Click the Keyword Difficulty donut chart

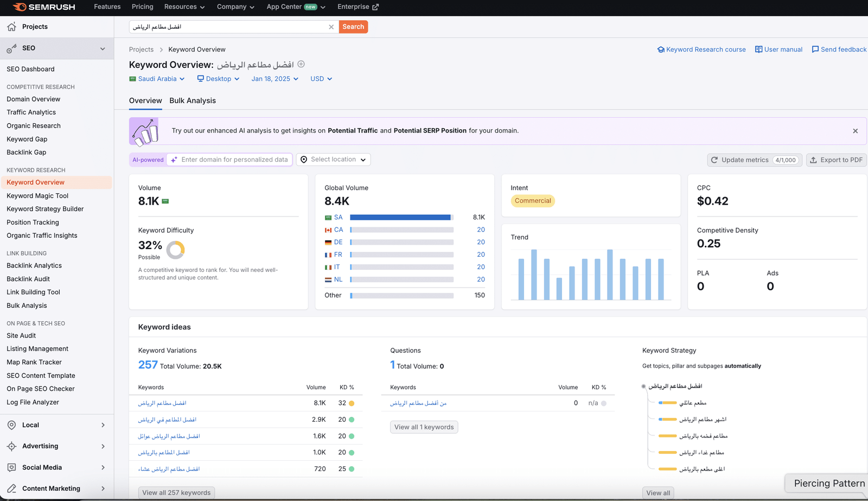tap(175, 250)
